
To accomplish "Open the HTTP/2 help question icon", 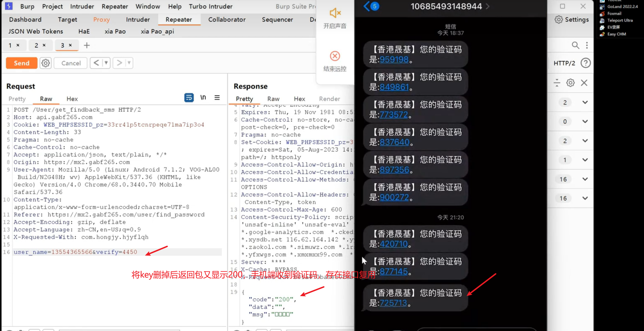I will pos(586,63).
